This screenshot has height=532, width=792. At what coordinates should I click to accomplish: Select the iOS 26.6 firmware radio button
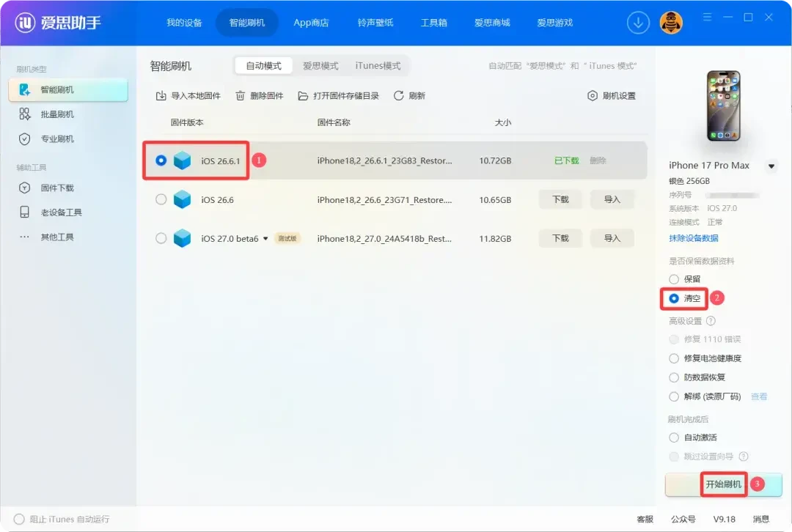click(x=161, y=199)
